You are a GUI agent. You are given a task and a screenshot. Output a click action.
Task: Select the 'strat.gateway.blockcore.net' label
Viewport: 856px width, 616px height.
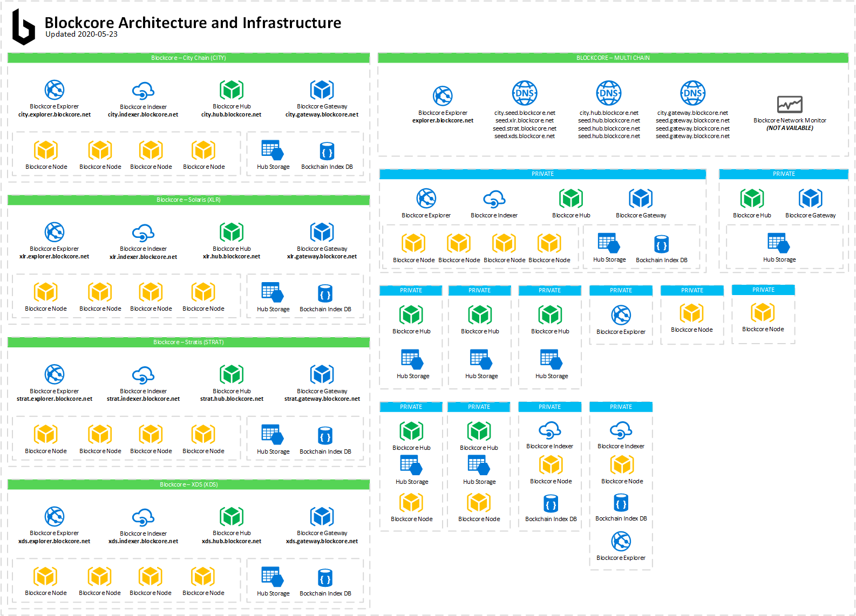click(x=322, y=399)
